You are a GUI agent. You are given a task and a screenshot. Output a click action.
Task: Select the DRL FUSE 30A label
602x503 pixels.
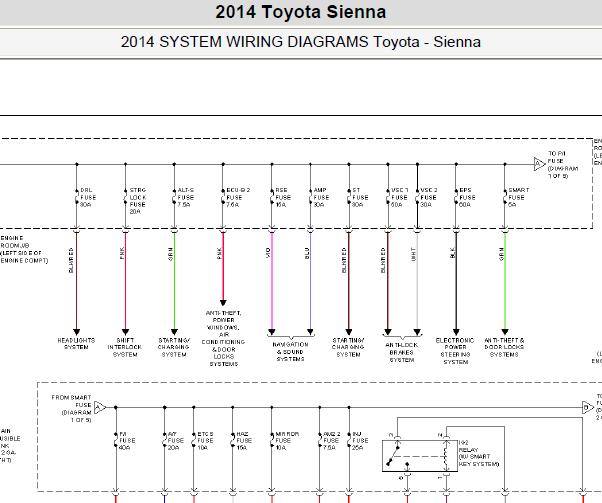click(x=88, y=197)
